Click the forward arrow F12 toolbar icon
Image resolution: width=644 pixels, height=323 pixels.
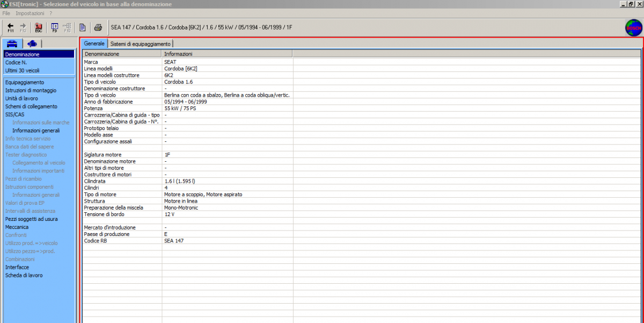pos(23,27)
